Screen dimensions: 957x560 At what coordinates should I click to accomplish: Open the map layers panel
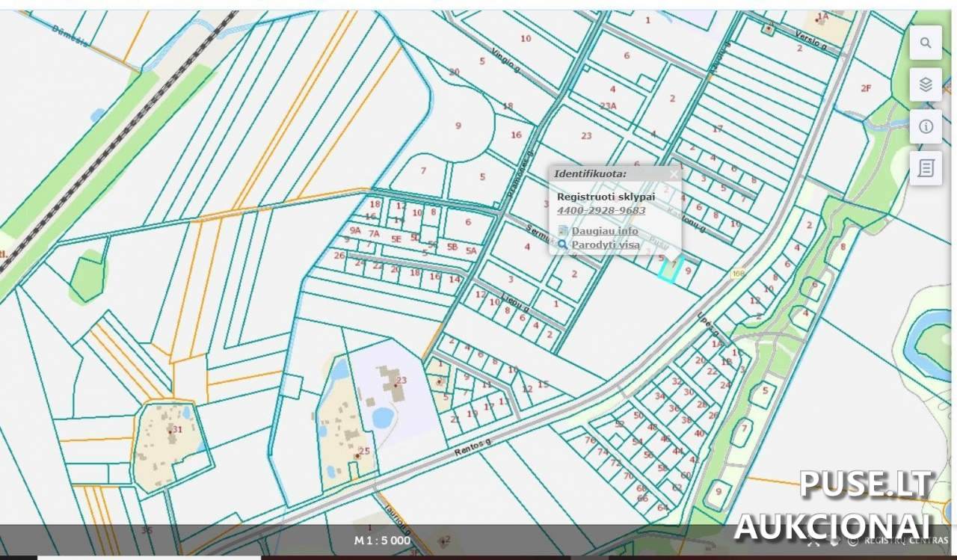coord(926,84)
